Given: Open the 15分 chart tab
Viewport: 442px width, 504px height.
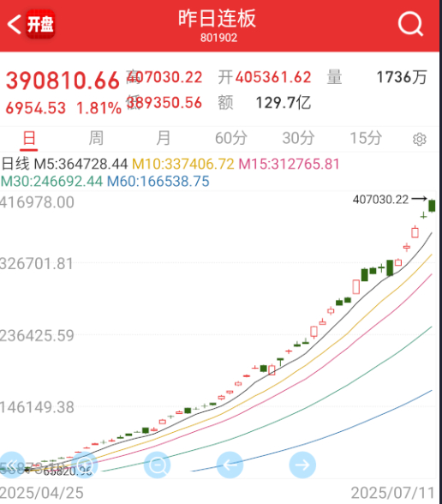Looking at the screenshot, I should tap(366, 138).
